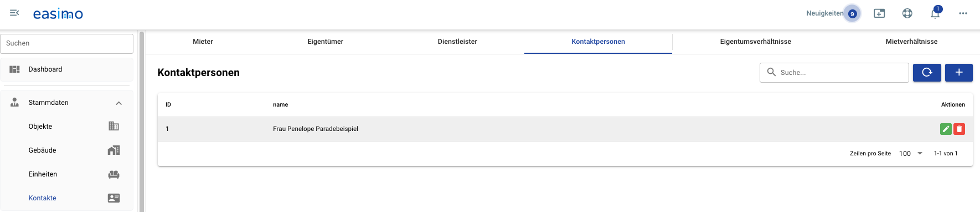Open Objekte in the sidebar
This screenshot has width=980, height=212.
coord(66,127)
